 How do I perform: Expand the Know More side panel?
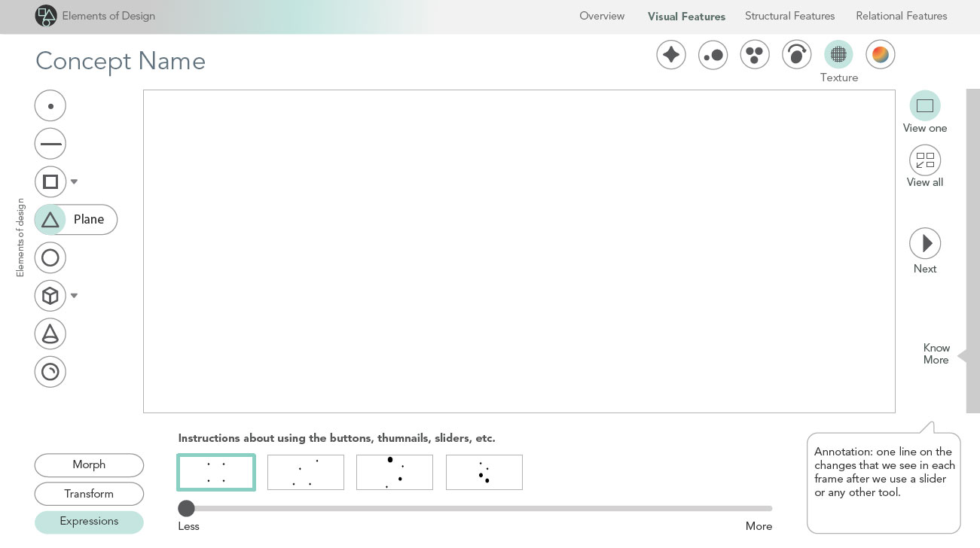tap(962, 355)
